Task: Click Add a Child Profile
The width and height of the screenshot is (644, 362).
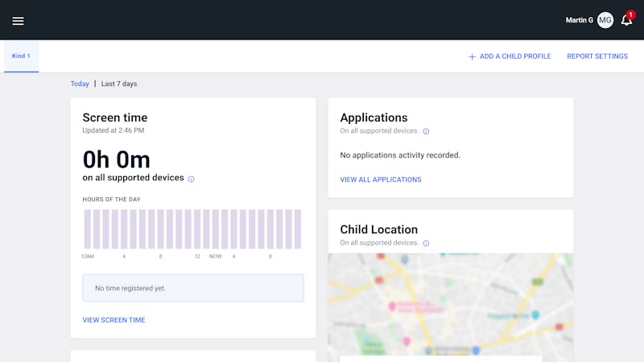Action: pos(515,56)
